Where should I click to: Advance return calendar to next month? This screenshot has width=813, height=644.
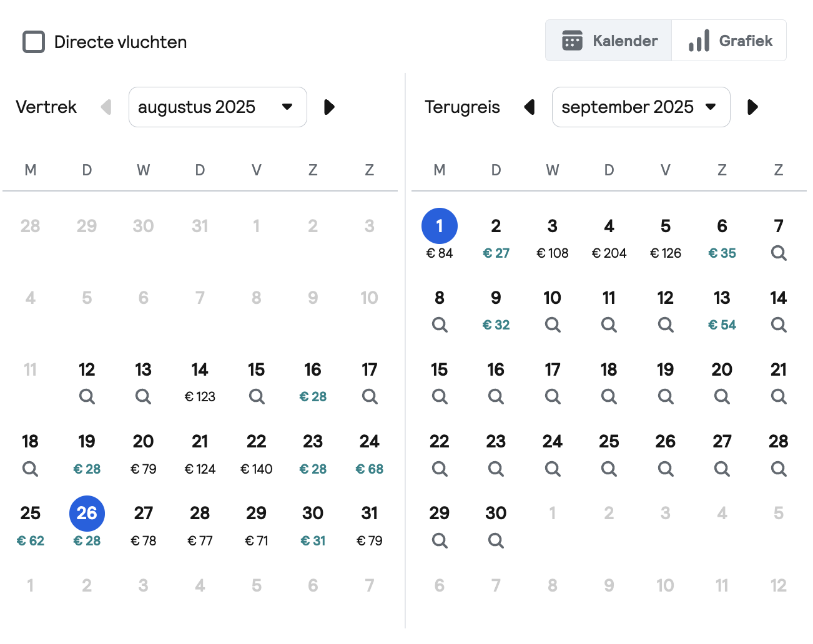(x=752, y=107)
